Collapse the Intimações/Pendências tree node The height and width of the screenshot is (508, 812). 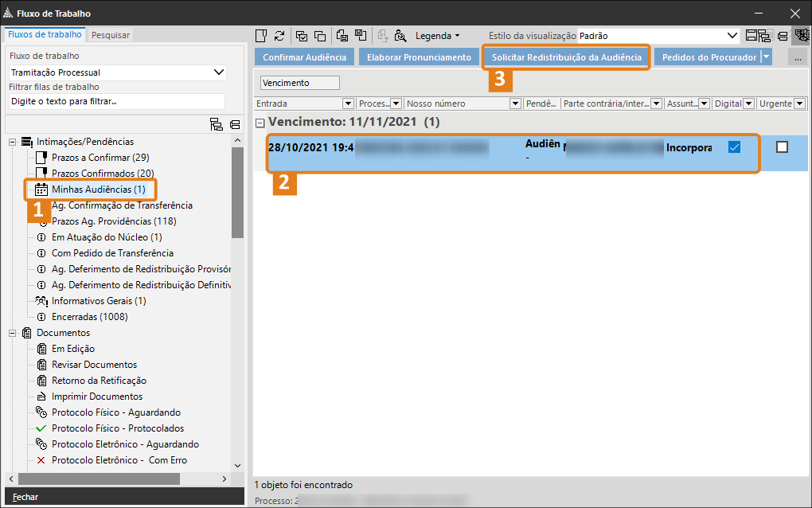pos(13,142)
